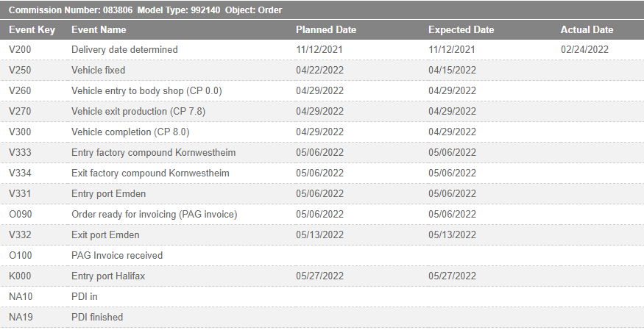This screenshot has width=644, height=333.
Task: Select the V332 event key cell
Action: pos(21,235)
